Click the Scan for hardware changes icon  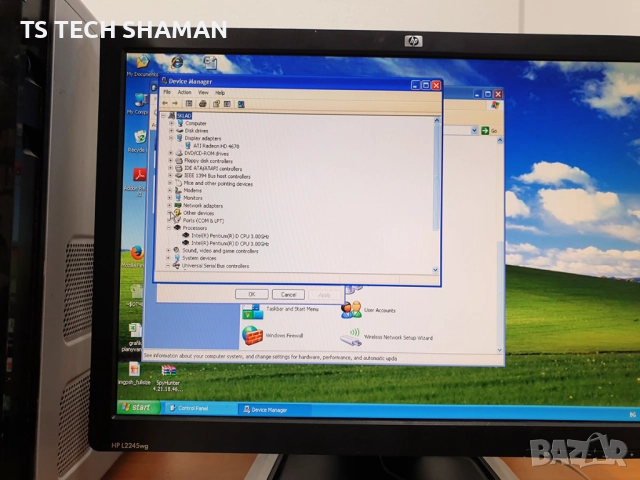[241, 104]
